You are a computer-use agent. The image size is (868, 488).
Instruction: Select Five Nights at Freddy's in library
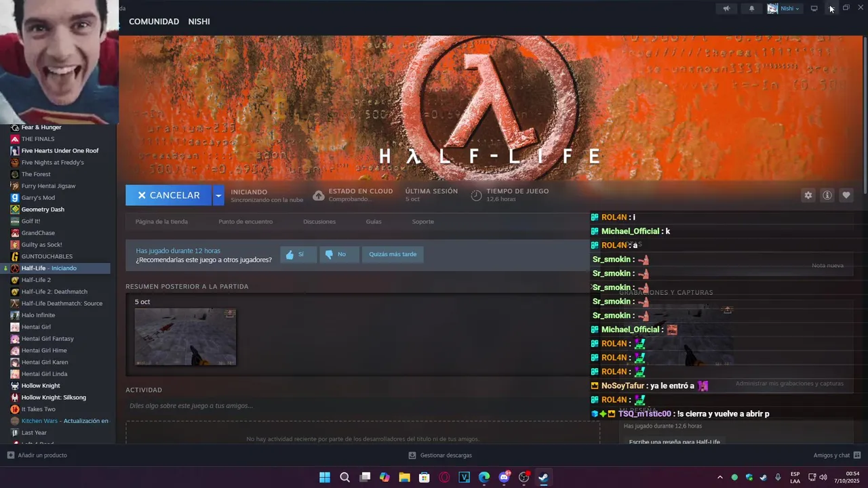pos(53,163)
